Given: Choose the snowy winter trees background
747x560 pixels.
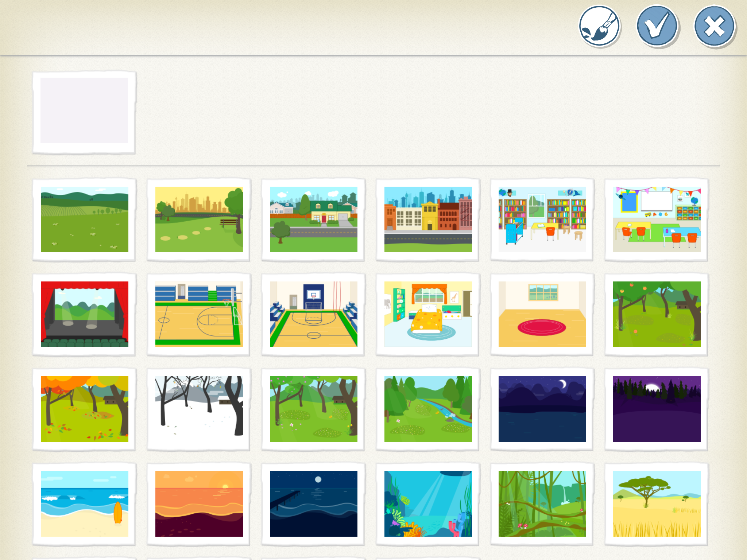Looking at the screenshot, I should pyautogui.click(x=199, y=409).
